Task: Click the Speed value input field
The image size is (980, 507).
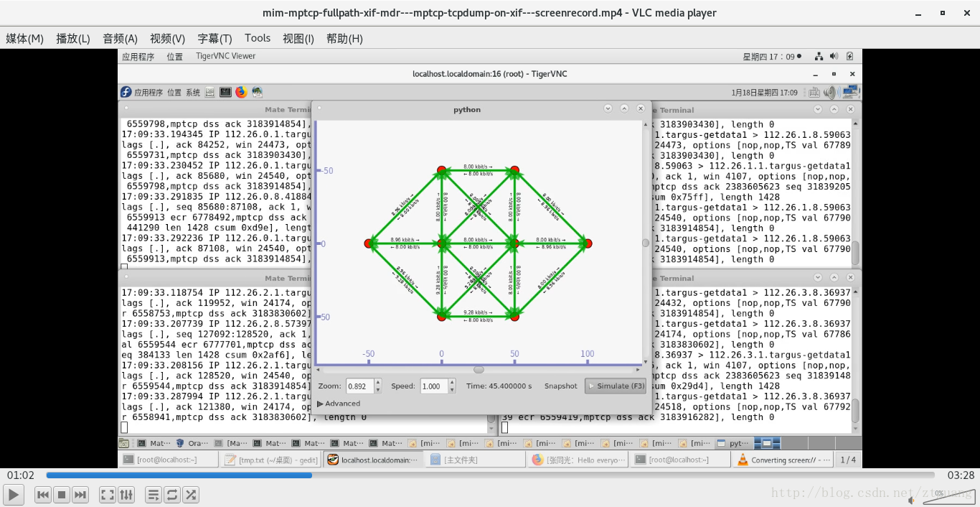Action: (434, 386)
